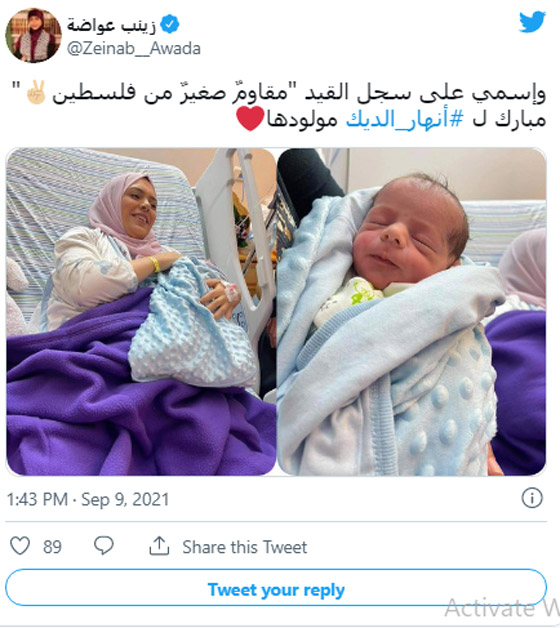Click the Tweet your reply button
This screenshot has width=560, height=628.
(x=276, y=589)
